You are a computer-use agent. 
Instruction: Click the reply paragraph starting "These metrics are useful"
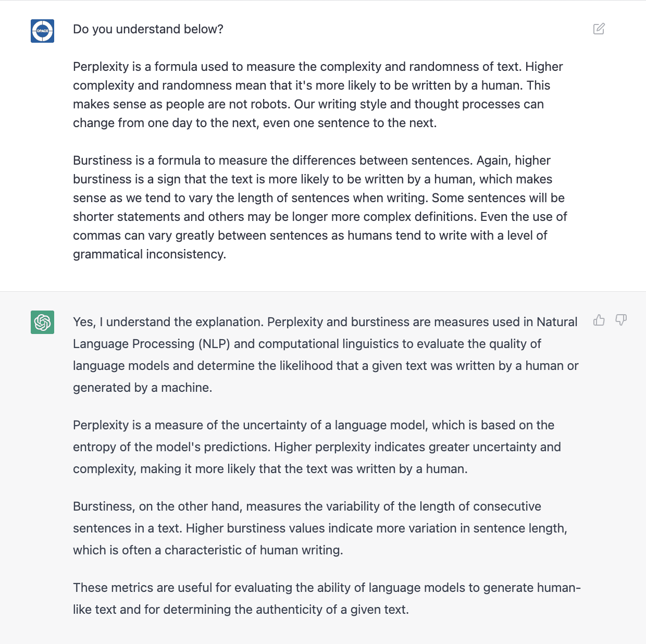pyautogui.click(x=326, y=599)
